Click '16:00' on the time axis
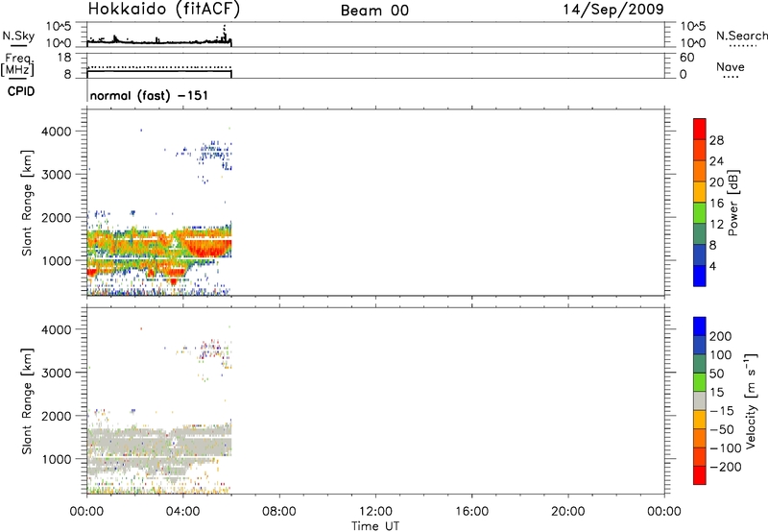This screenshot has height=532, width=768. (x=471, y=512)
